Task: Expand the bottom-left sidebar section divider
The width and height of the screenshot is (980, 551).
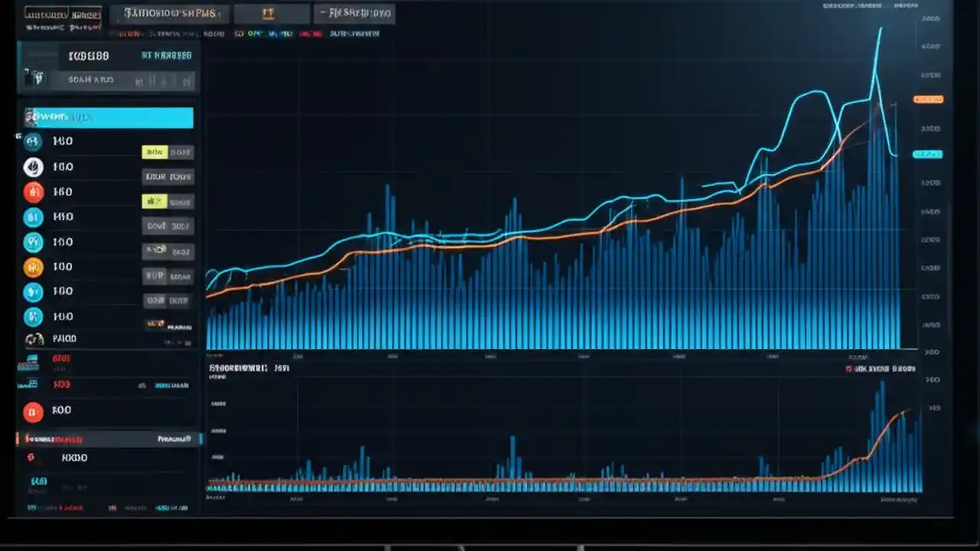Action: tap(107, 439)
